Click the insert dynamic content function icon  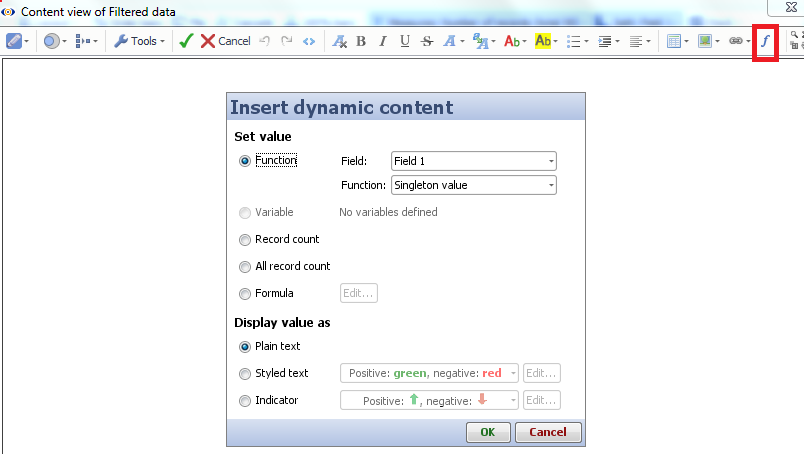tap(765, 41)
